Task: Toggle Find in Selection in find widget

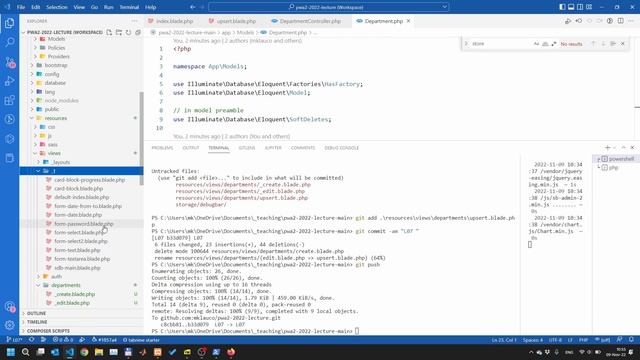Action: pos(613,44)
